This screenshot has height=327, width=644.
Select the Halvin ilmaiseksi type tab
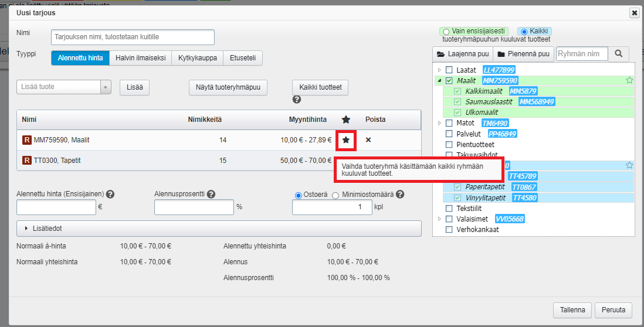[141, 58]
